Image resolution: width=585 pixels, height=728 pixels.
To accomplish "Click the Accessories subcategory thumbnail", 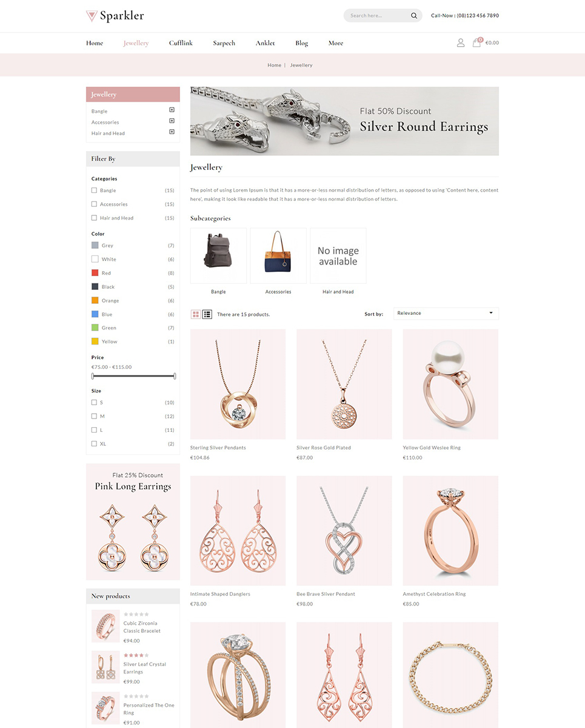I will click(278, 255).
